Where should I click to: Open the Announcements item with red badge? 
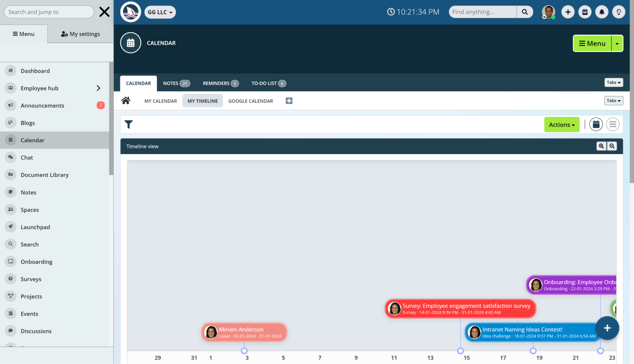click(44, 105)
